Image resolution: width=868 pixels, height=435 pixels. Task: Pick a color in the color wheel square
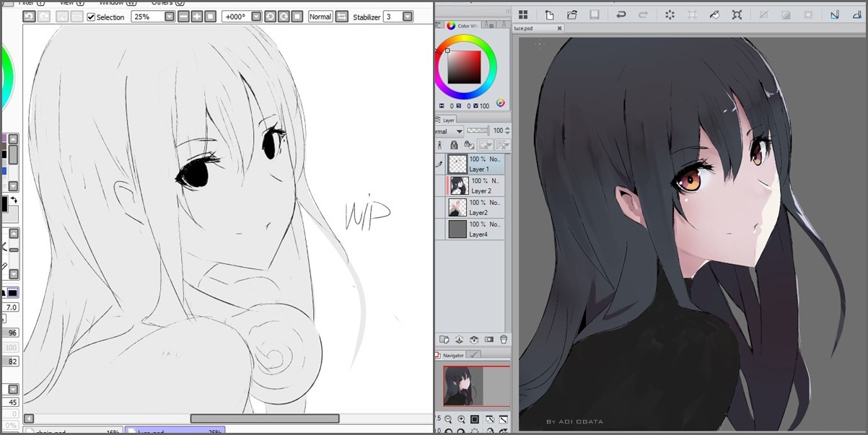[x=465, y=67]
